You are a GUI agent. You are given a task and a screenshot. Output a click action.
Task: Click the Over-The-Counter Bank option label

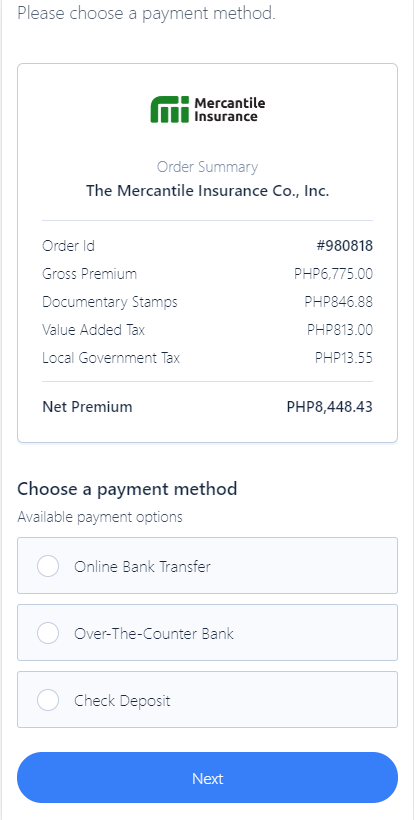pos(154,633)
